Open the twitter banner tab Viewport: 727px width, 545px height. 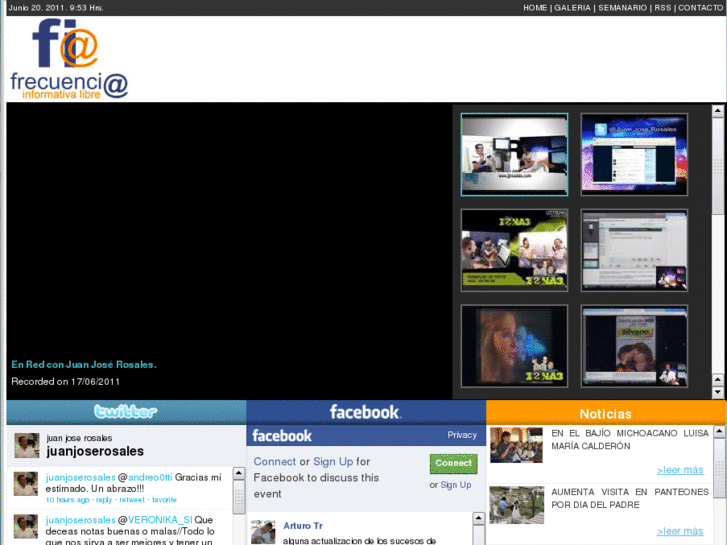[126, 412]
